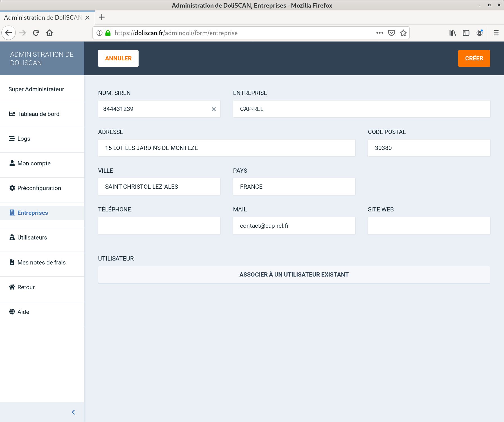Open the Firefox account icon
Viewport: 504px width, 422px height.
pyautogui.click(x=480, y=33)
